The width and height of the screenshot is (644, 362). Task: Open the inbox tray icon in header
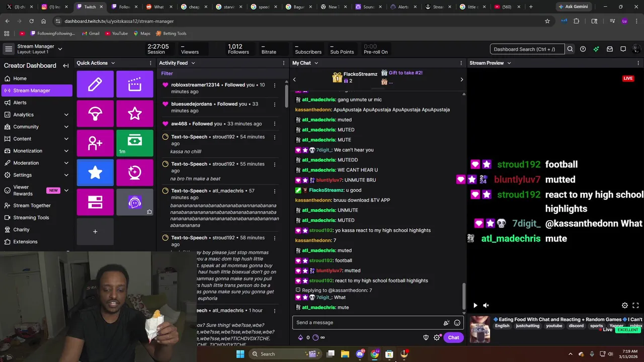610,49
